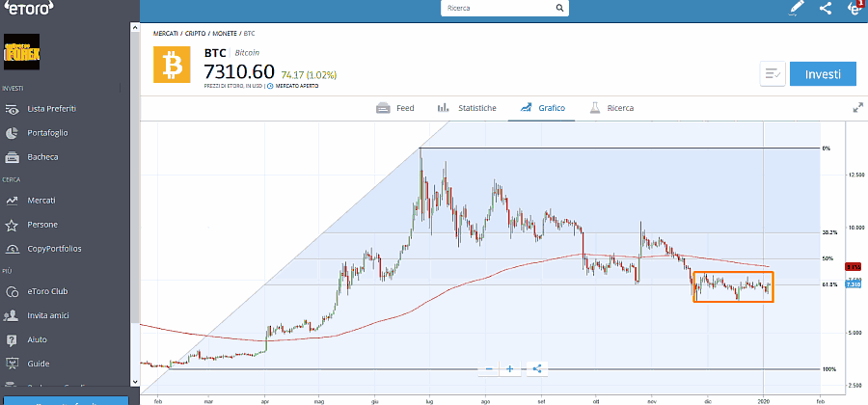Viewport: 868px width, 405px height.
Task: Zoom in chart with plus button
Action: [x=511, y=368]
